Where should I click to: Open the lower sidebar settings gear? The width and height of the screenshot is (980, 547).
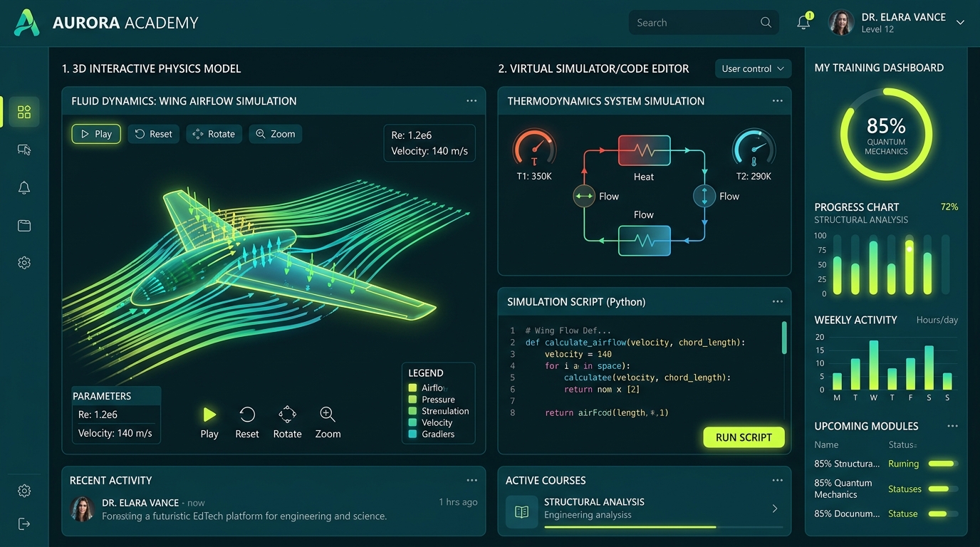24,491
